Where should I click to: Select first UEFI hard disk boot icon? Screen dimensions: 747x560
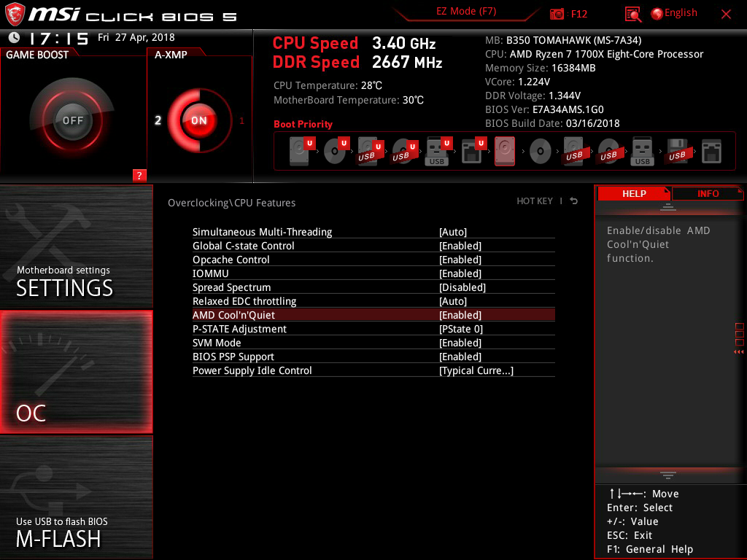[302, 151]
